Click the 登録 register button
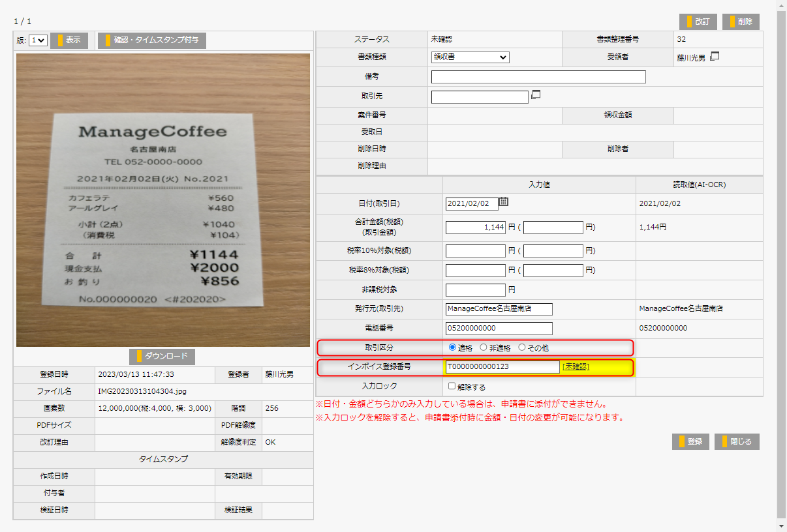The height and width of the screenshot is (532, 787). click(x=690, y=441)
